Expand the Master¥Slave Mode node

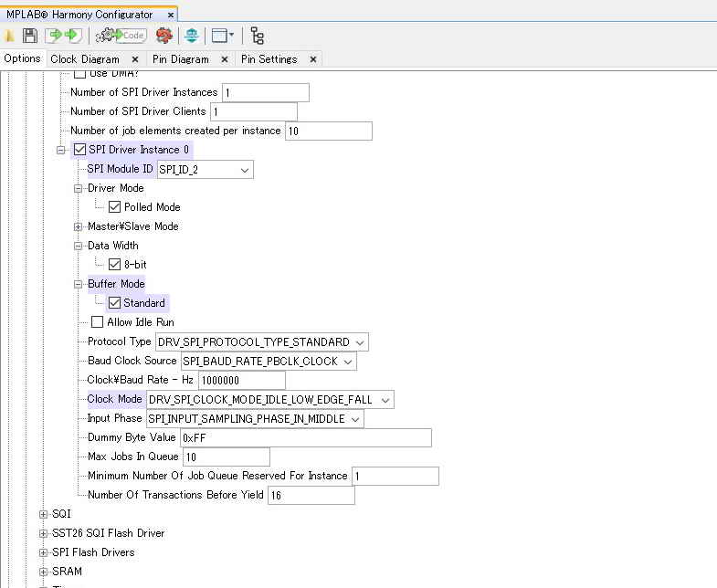pos(79,226)
